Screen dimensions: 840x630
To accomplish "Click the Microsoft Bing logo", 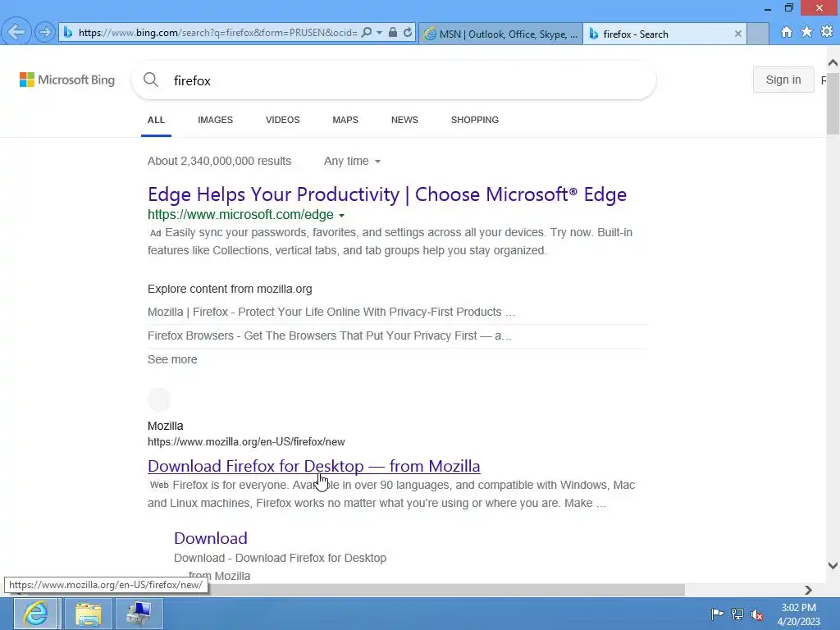I will tap(67, 80).
